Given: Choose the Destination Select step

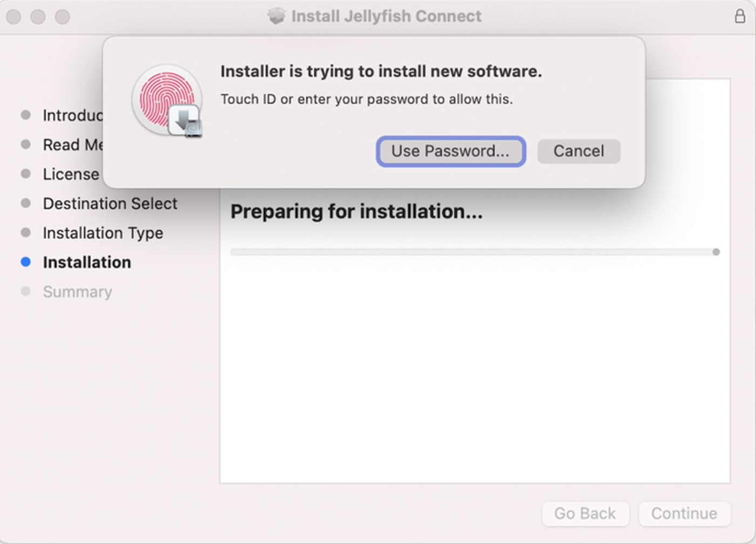Looking at the screenshot, I should tap(110, 204).
